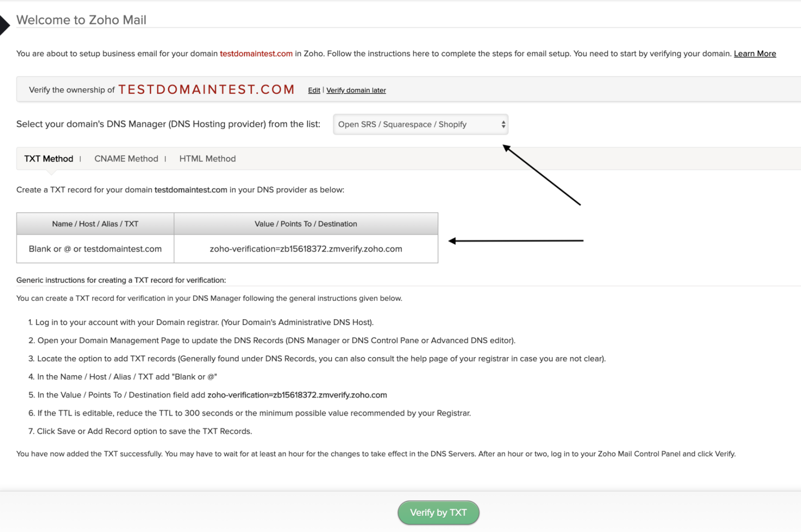Click the zoho-verification text in step 5

tap(297, 395)
